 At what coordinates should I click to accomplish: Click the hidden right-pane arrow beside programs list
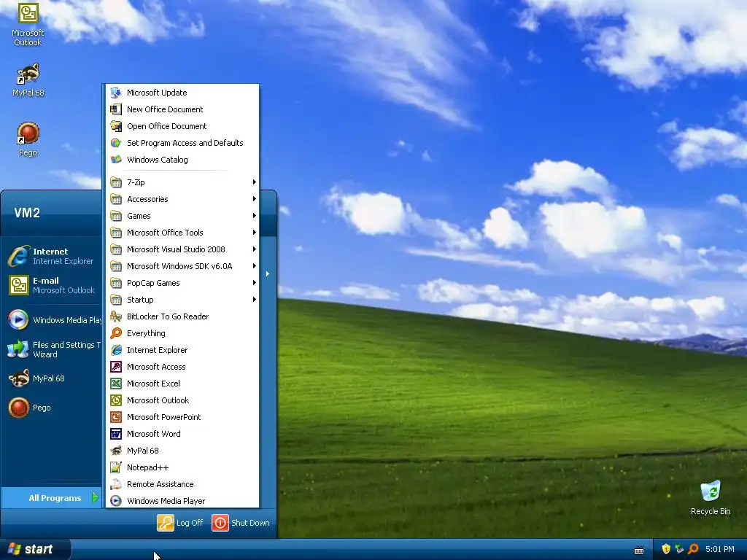point(268,274)
